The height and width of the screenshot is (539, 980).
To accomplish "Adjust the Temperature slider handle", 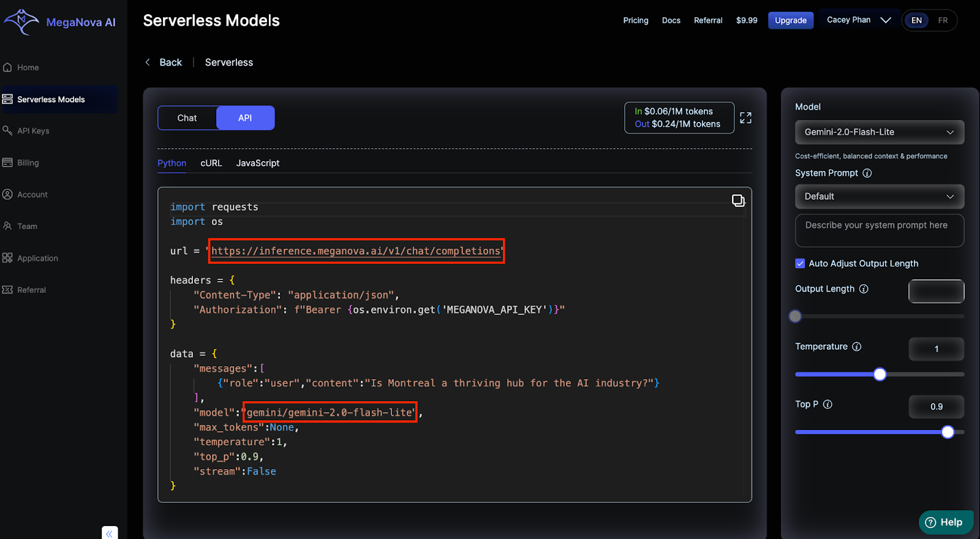I will point(880,374).
